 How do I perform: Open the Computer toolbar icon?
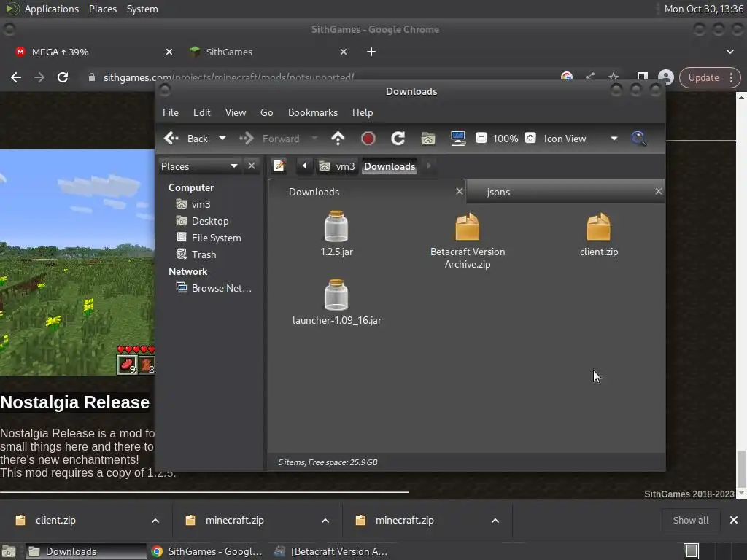458,139
